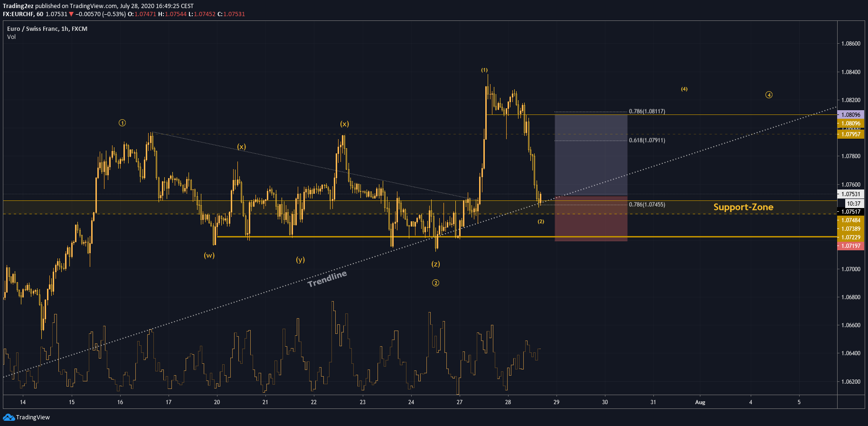Viewport: 868px width, 426px height.
Task: Click the 1.08600 price axis label
Action: click(x=850, y=44)
